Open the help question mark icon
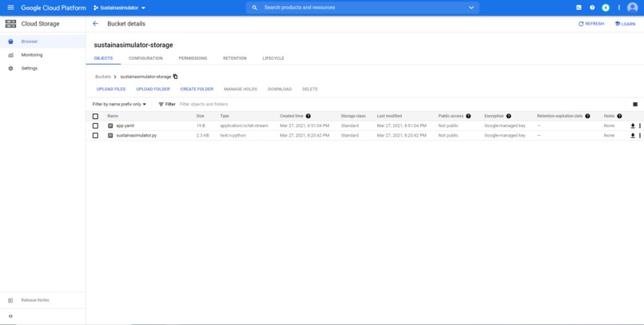The width and height of the screenshot is (644, 325). 592,7
